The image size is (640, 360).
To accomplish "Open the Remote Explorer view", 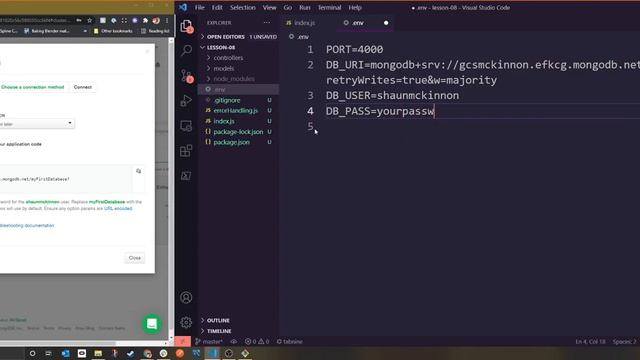I will pyautogui.click(x=186, y=126).
